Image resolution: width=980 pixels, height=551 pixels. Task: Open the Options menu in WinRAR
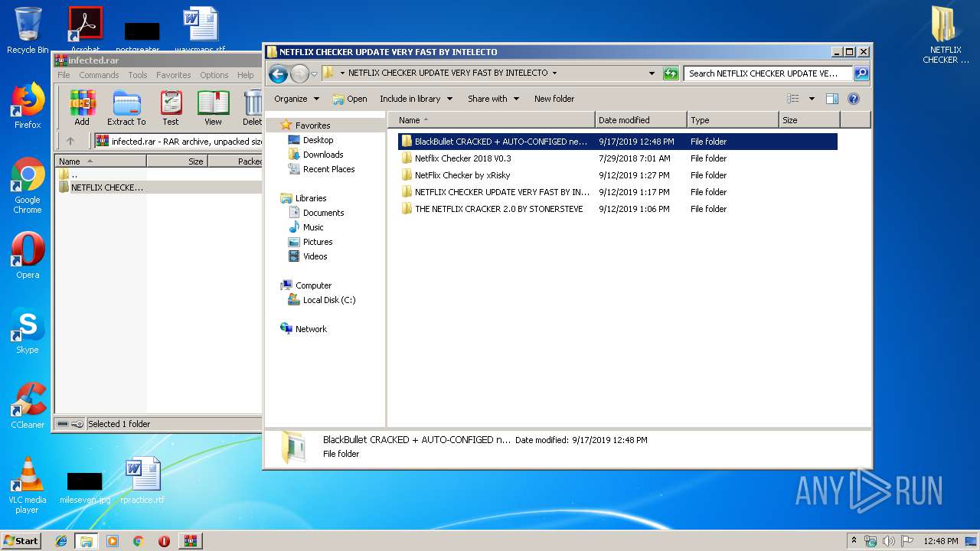click(214, 75)
